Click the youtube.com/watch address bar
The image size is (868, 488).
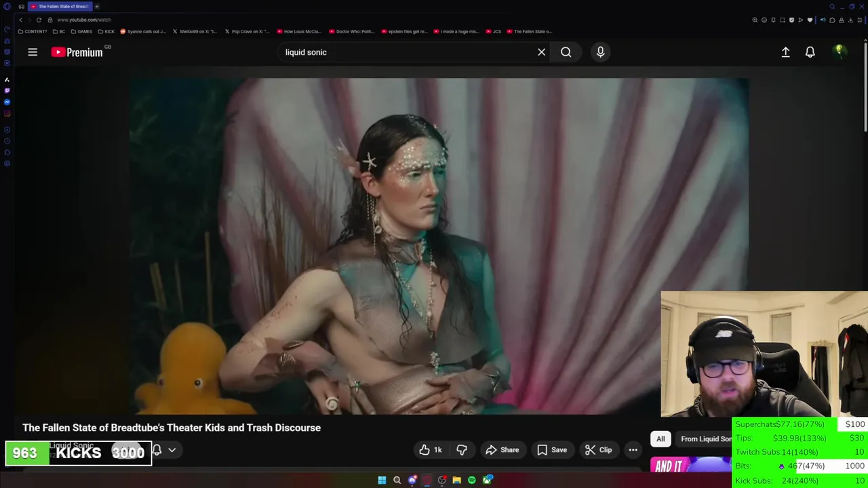tap(84, 20)
